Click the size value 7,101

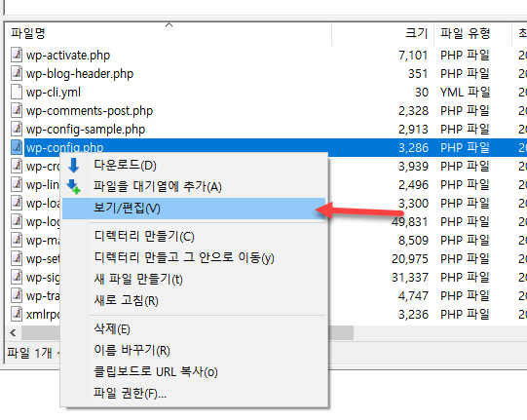point(413,56)
